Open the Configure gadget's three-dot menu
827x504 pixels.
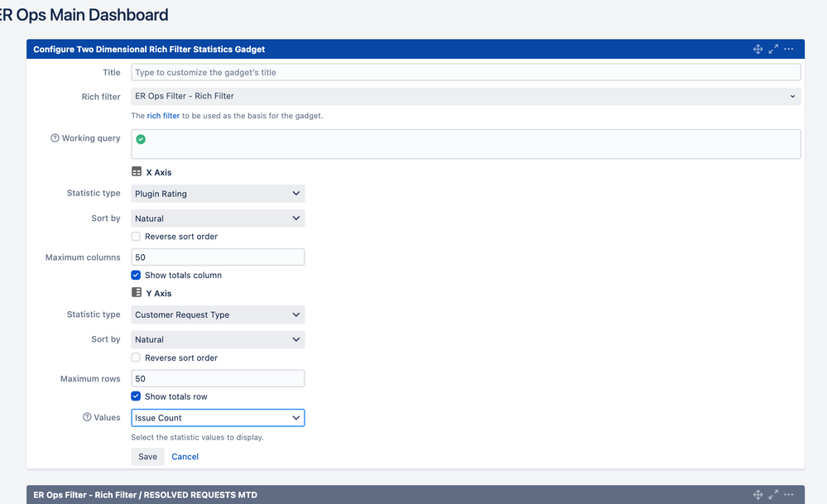[x=789, y=50]
